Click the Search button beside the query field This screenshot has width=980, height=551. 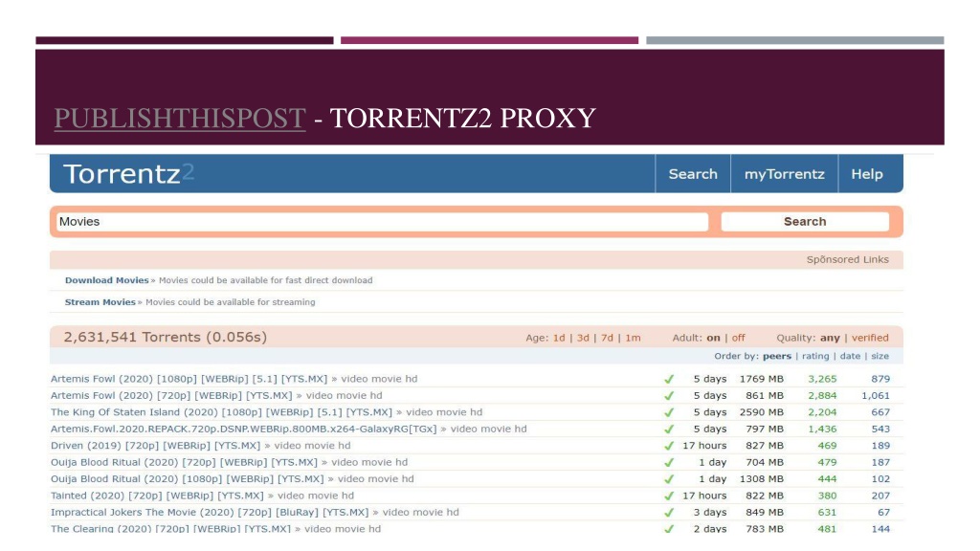click(805, 222)
